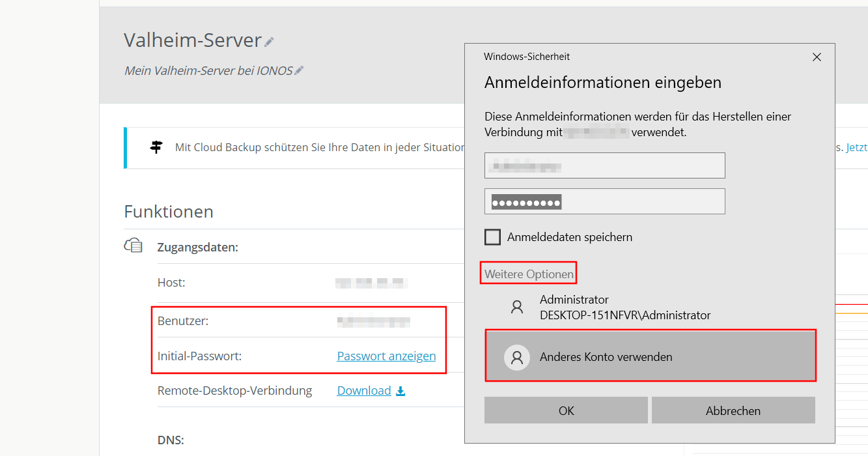Click the Abbrechen button

click(733, 410)
